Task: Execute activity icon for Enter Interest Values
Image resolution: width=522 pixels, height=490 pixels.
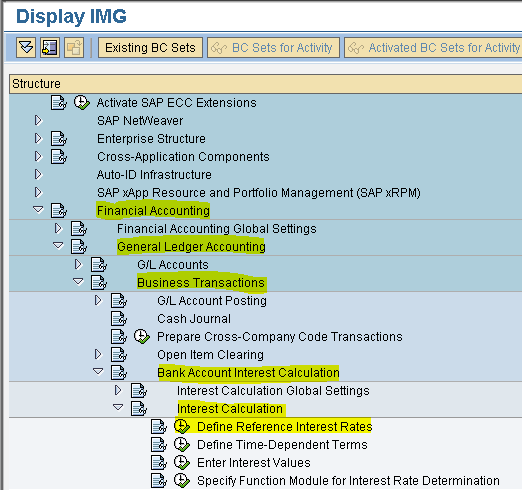Action: [182, 463]
